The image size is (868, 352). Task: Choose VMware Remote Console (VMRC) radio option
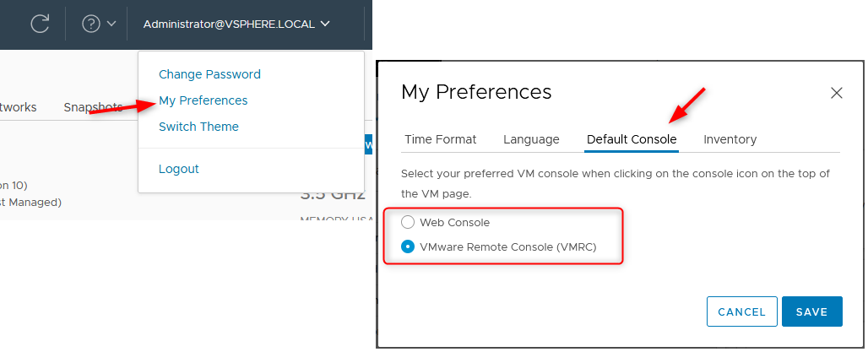(408, 246)
